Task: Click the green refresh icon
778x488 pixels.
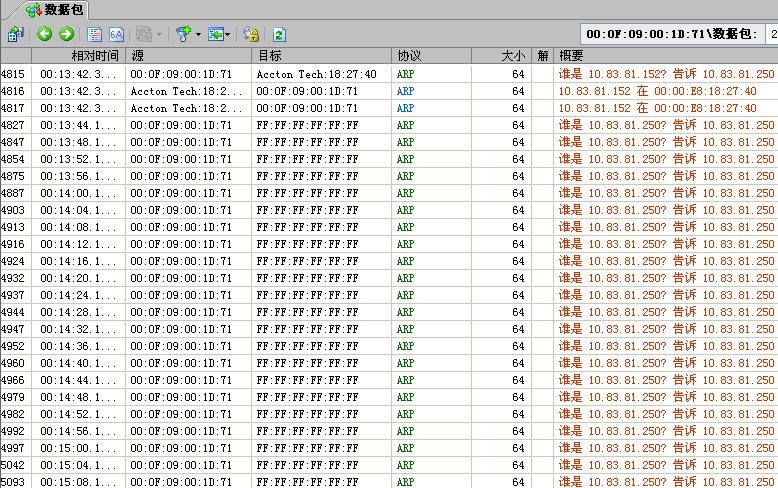Action: point(279,34)
